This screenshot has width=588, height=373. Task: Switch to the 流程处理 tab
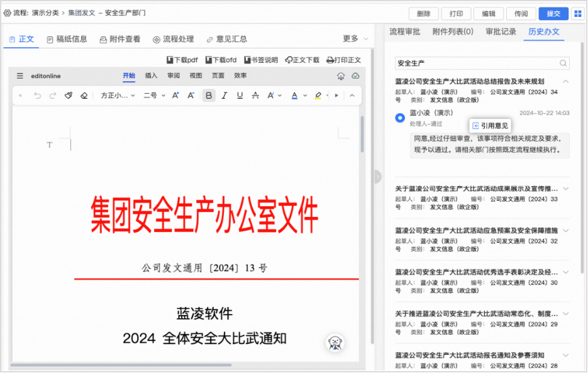coord(173,39)
